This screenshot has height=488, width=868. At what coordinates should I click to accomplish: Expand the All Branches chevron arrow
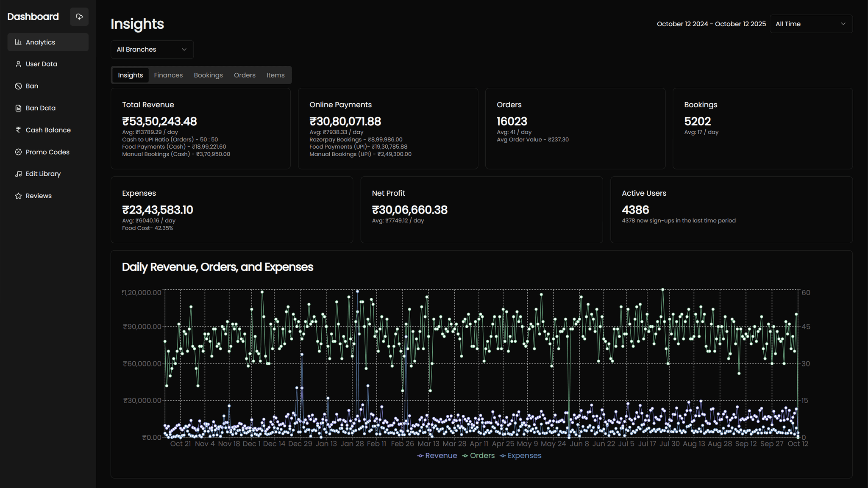tap(184, 49)
